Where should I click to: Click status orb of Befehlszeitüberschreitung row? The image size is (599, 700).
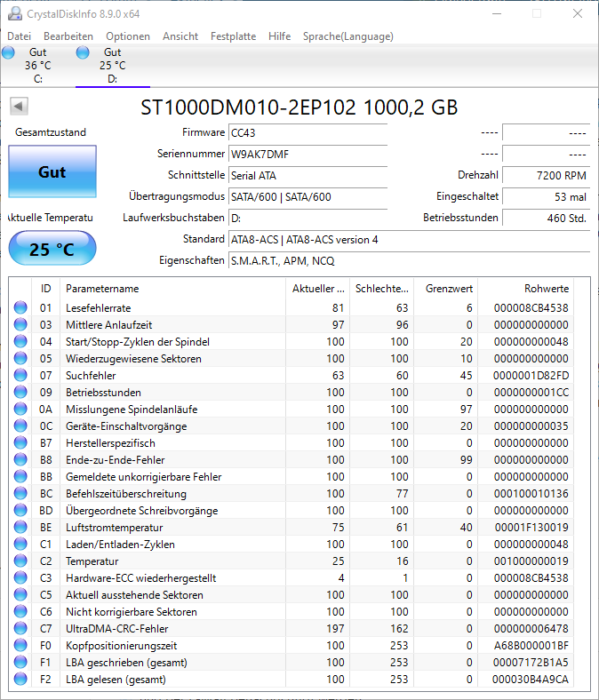tap(20, 493)
